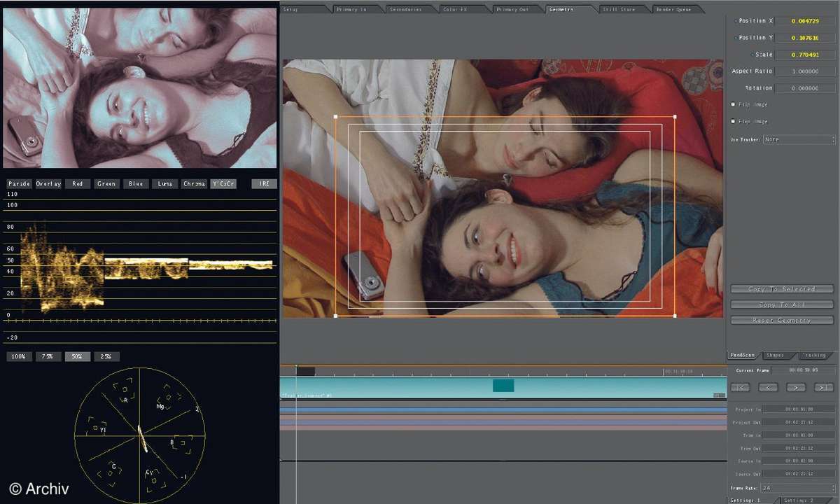Step forward one frame button
The height and width of the screenshot is (504, 840).
pos(796,387)
